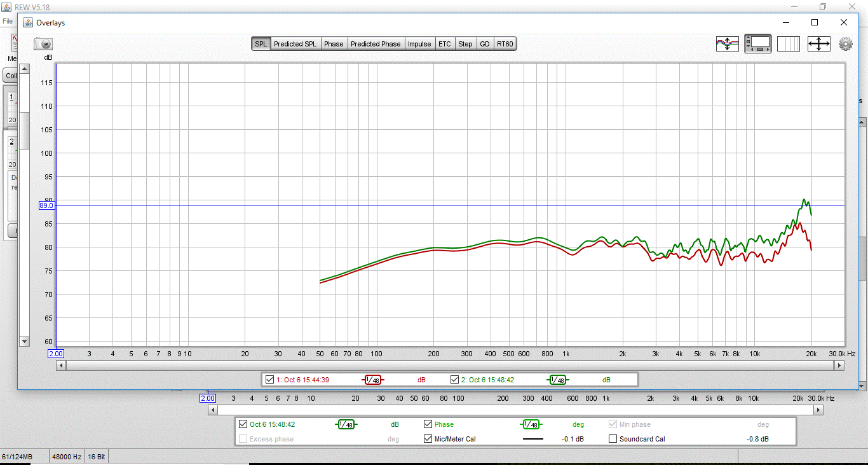The image size is (868, 465).
Task: Toggle the Mic/Meter Cal checkbox
Action: tap(428, 439)
